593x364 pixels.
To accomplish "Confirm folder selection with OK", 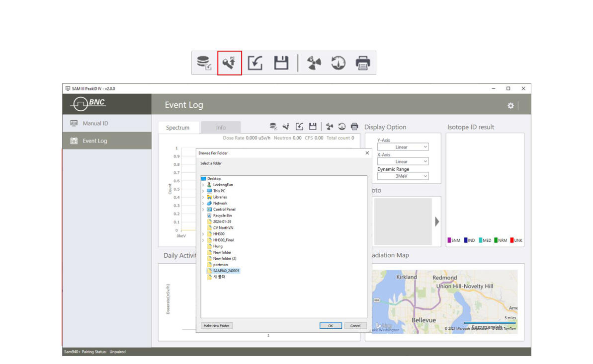I will click(331, 326).
